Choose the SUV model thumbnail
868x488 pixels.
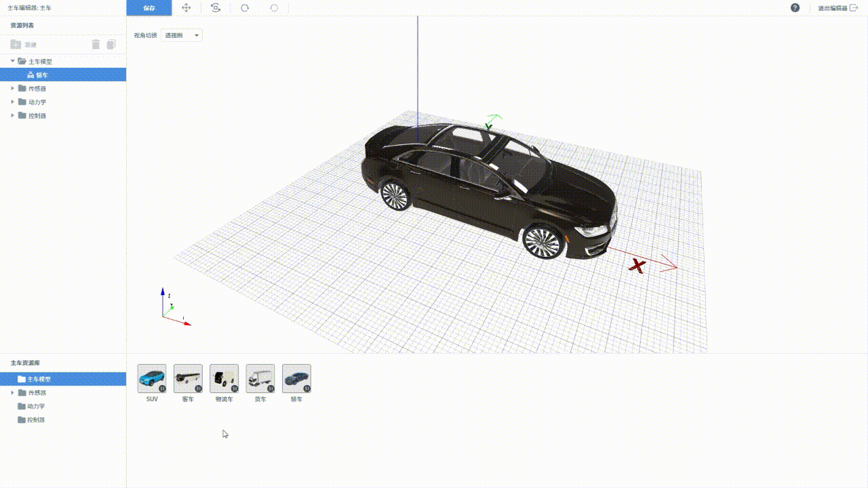point(152,379)
